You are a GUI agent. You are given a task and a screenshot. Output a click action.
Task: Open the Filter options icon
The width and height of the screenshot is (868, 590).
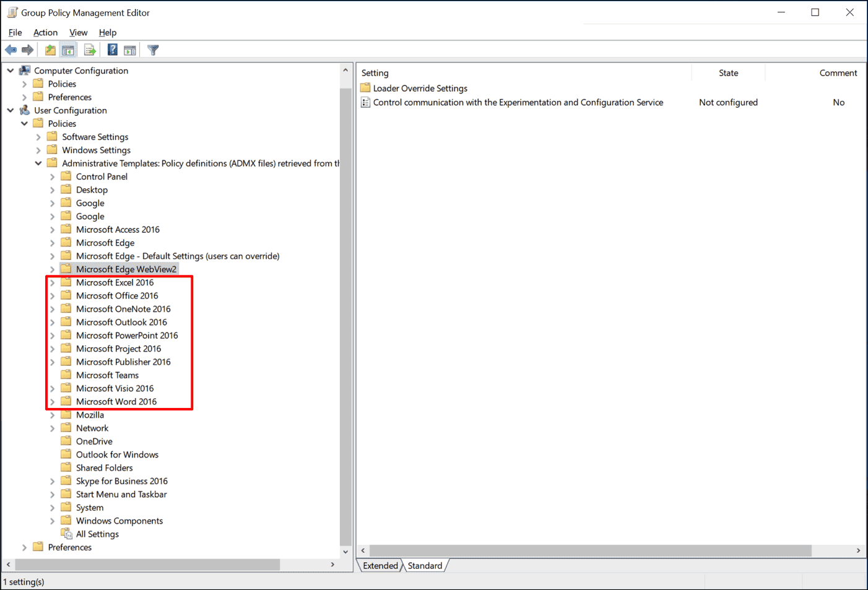pyautogui.click(x=152, y=50)
